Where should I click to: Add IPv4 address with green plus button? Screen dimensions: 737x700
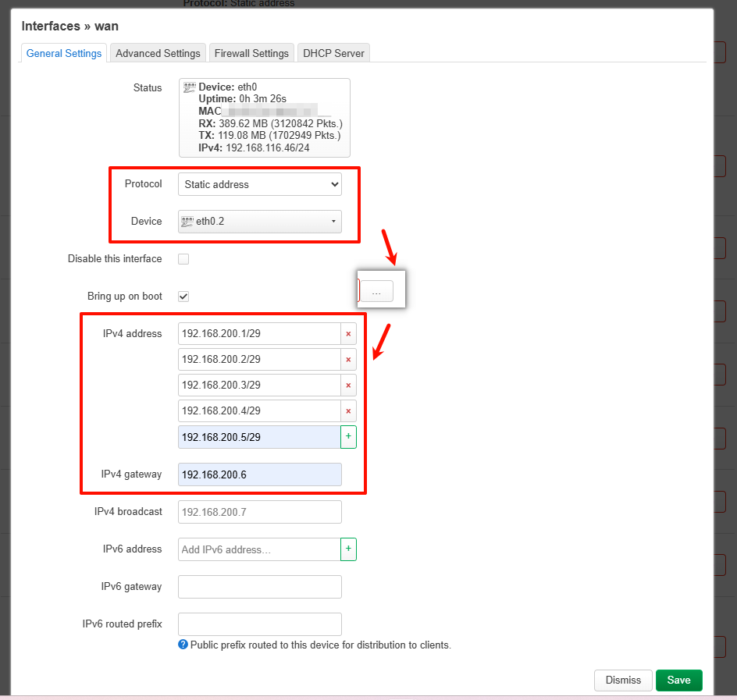point(348,437)
